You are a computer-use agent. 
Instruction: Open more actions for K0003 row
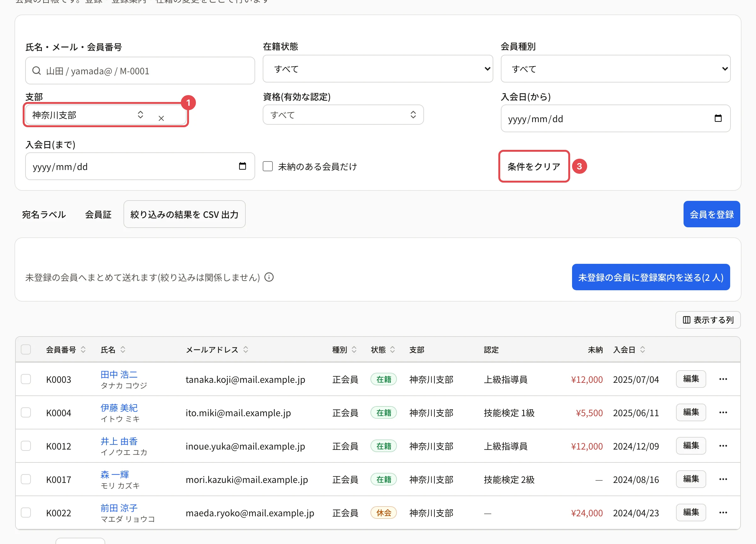pos(723,379)
